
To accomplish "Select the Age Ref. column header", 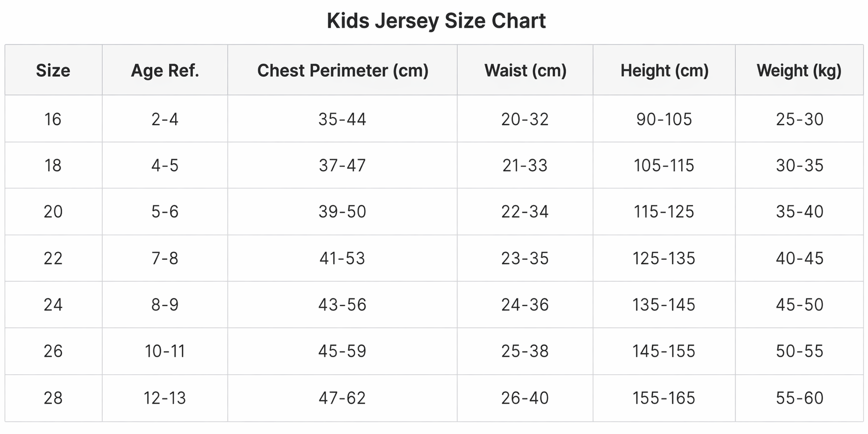I will [165, 70].
